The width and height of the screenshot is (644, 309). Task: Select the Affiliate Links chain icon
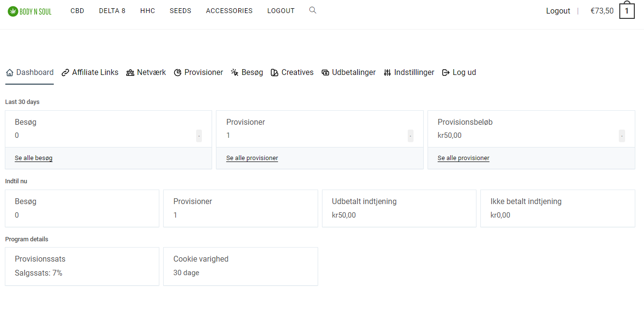tap(65, 72)
